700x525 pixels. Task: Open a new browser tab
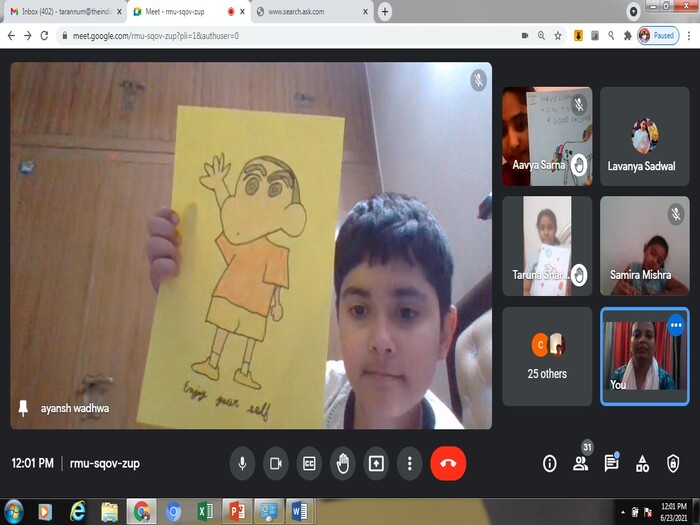click(x=385, y=12)
